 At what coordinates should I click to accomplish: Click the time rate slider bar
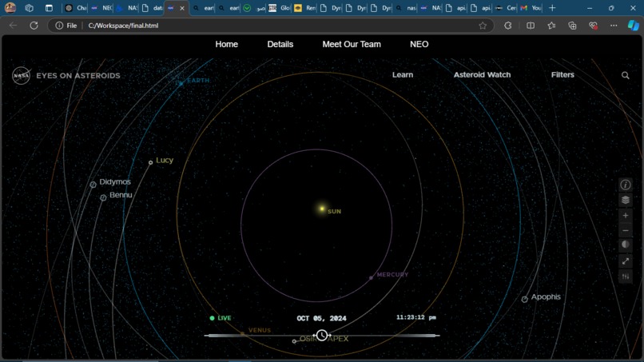click(x=322, y=336)
